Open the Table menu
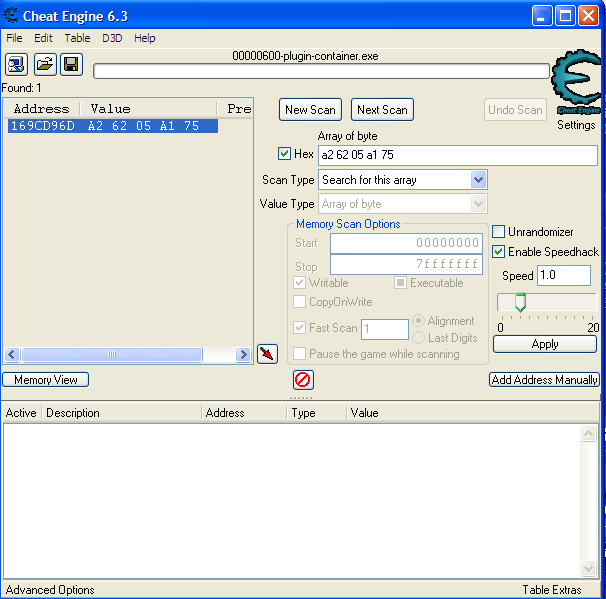The height and width of the screenshot is (599, 606). [77, 38]
